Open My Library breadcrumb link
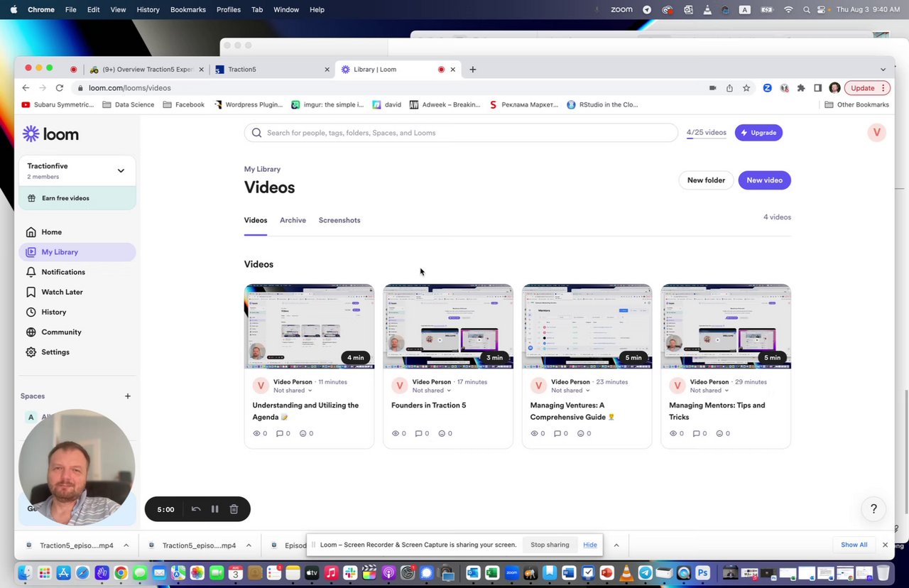 [x=262, y=169]
